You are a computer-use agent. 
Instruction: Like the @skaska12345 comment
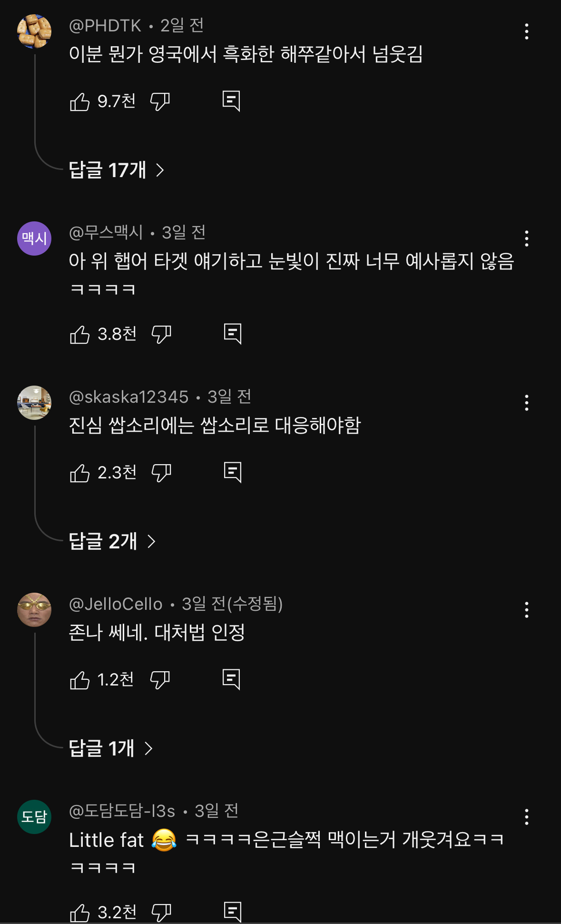tap(79, 473)
